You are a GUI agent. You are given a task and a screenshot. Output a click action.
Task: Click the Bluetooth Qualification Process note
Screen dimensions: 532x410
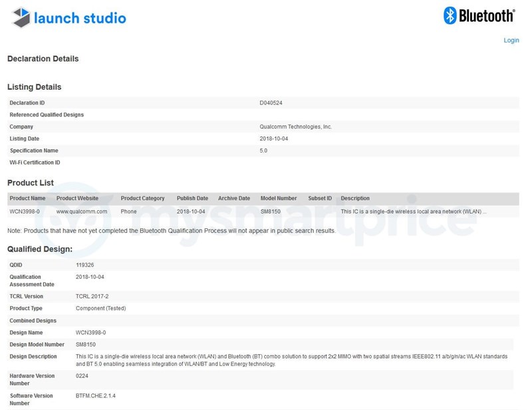tap(172, 231)
